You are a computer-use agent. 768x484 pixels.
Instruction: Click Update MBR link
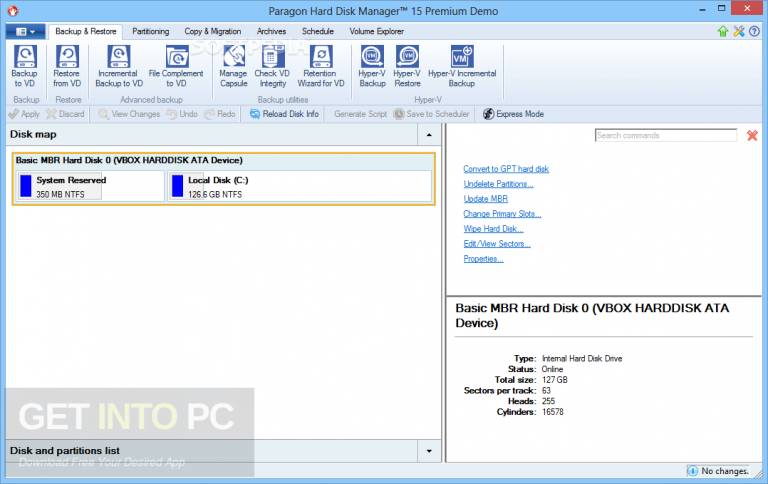485,199
